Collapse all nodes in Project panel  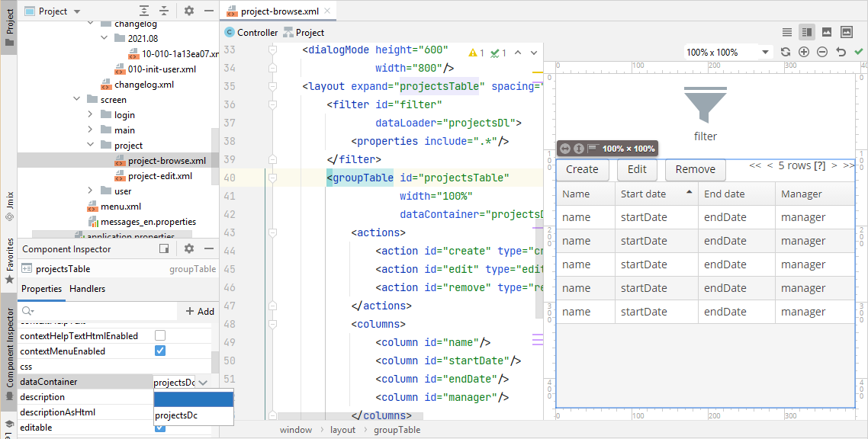coord(164,11)
